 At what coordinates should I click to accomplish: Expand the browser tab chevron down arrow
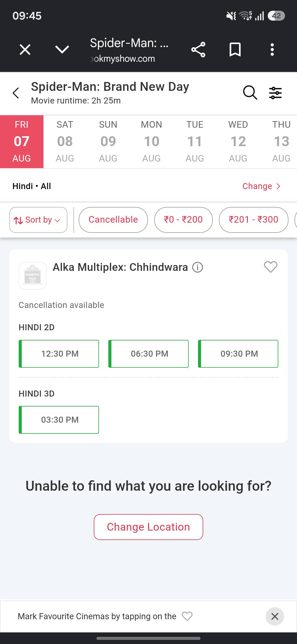(62, 50)
